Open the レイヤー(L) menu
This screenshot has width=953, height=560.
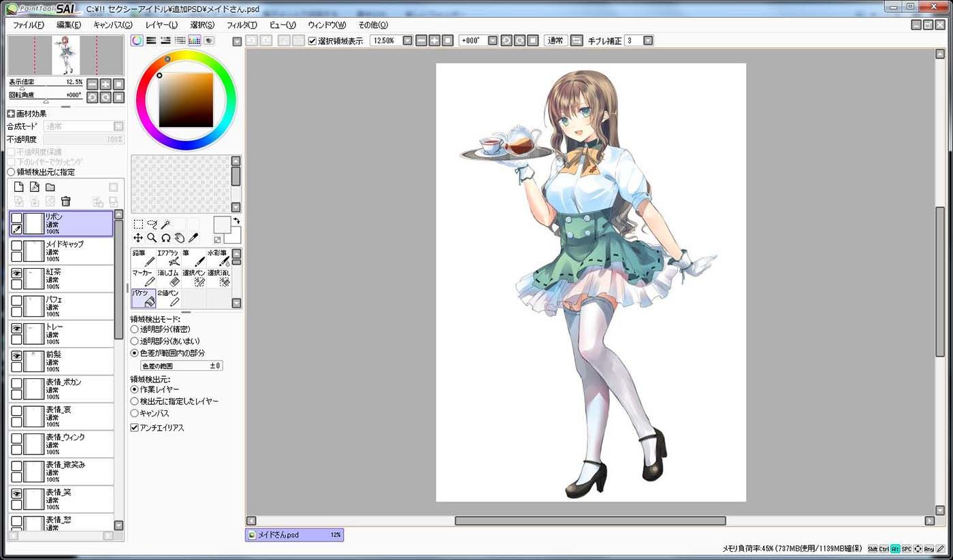tap(161, 25)
